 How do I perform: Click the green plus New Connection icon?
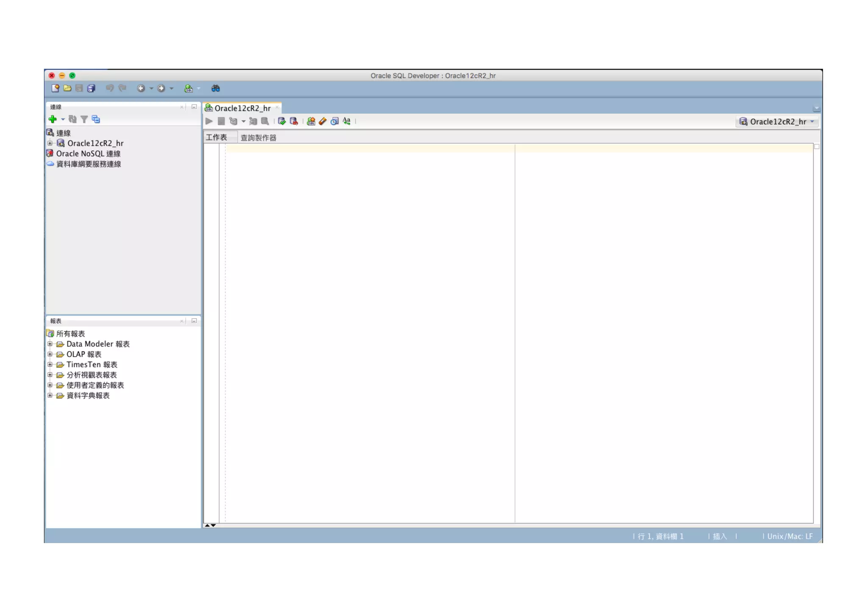(53, 119)
